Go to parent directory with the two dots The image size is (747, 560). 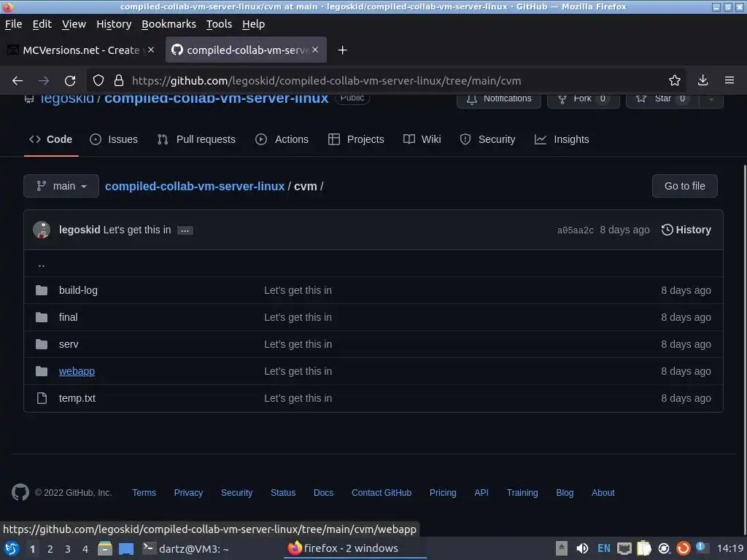42,264
